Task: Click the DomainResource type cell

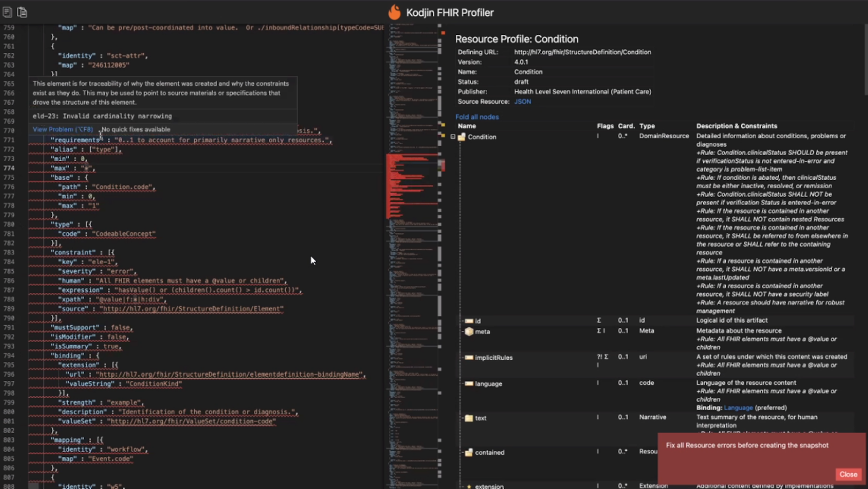Action: (664, 136)
